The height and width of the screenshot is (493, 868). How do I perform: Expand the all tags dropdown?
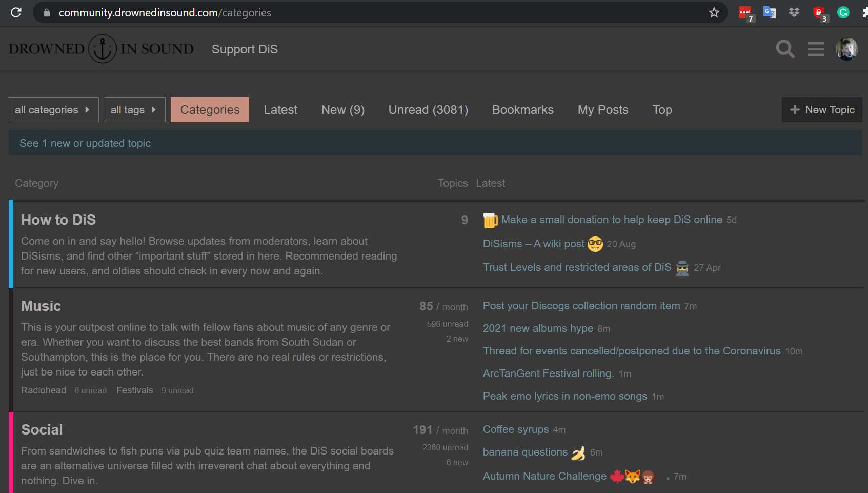[x=135, y=110]
